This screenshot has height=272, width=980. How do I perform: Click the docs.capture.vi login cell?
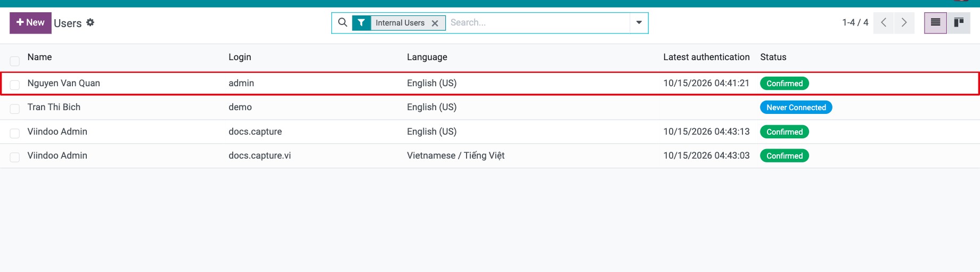tap(260, 155)
